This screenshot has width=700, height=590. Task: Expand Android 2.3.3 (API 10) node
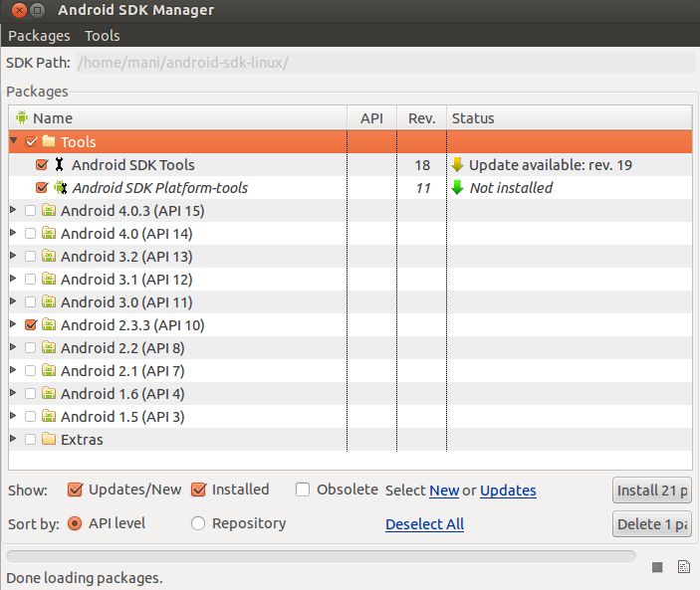pos(13,323)
